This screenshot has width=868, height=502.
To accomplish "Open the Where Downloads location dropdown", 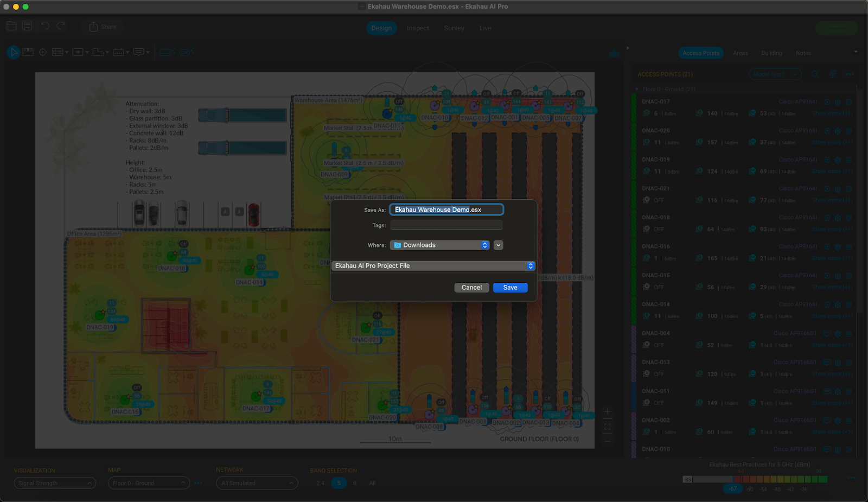I will click(x=440, y=245).
